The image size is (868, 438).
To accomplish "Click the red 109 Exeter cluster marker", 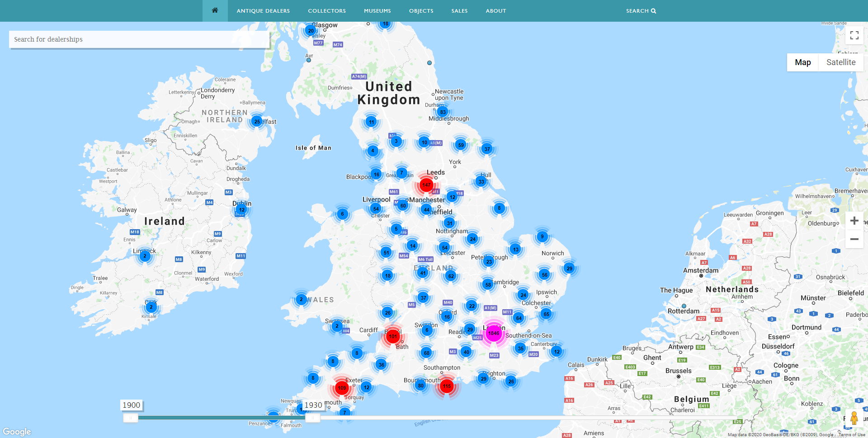I will tap(341, 387).
